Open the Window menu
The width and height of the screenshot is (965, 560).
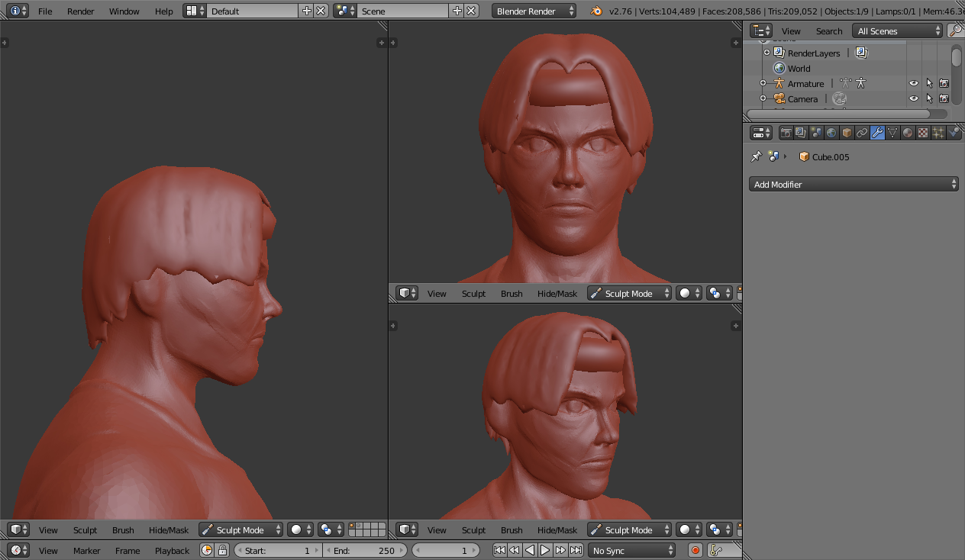point(124,11)
